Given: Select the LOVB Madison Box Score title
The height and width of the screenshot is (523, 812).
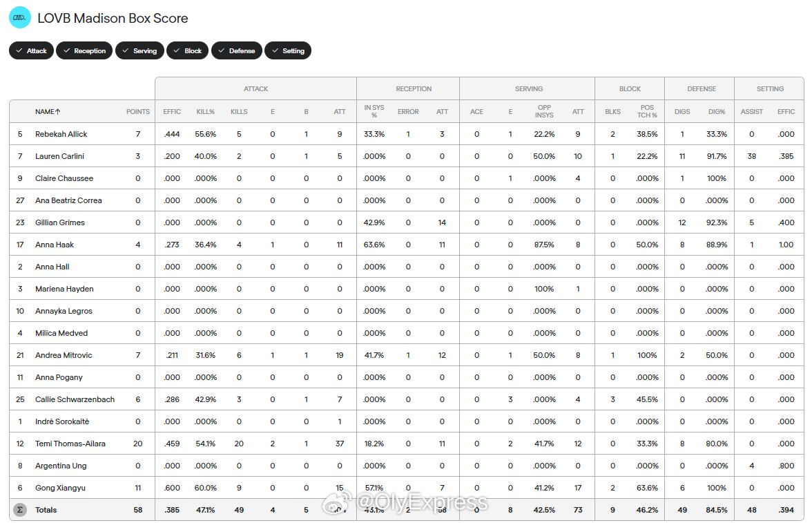Looking at the screenshot, I should pos(113,18).
